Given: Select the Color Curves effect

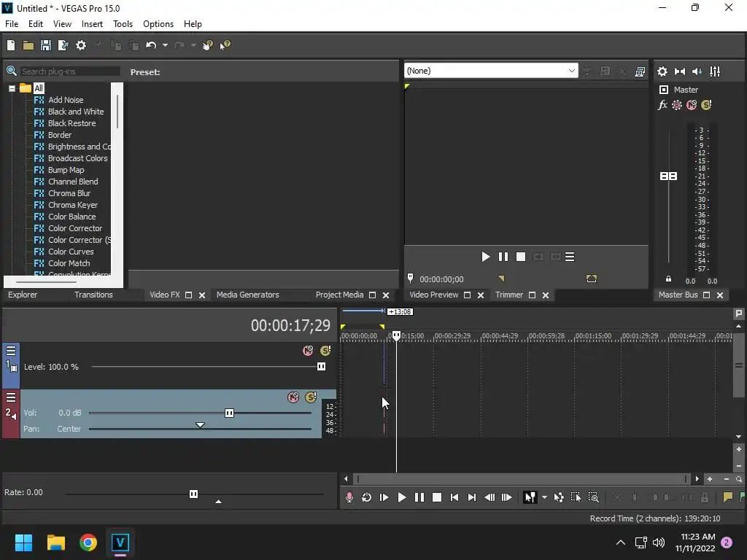Looking at the screenshot, I should point(71,252).
